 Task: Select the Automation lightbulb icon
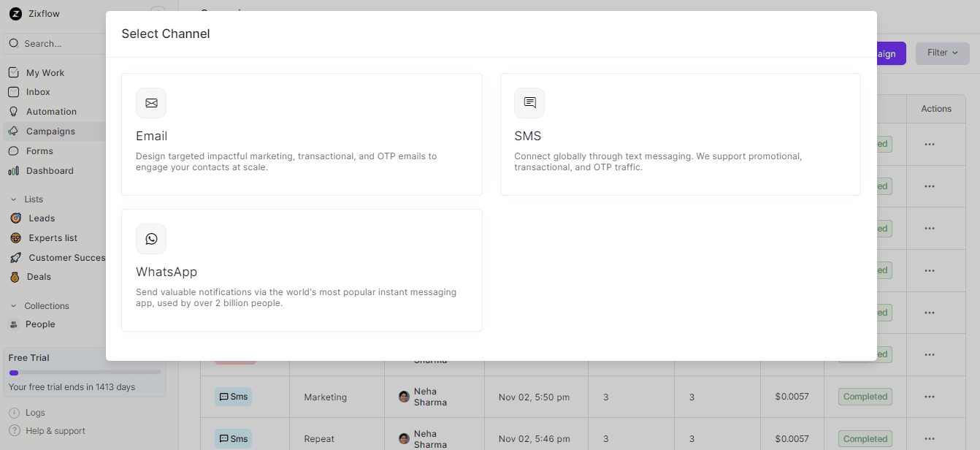(x=15, y=111)
